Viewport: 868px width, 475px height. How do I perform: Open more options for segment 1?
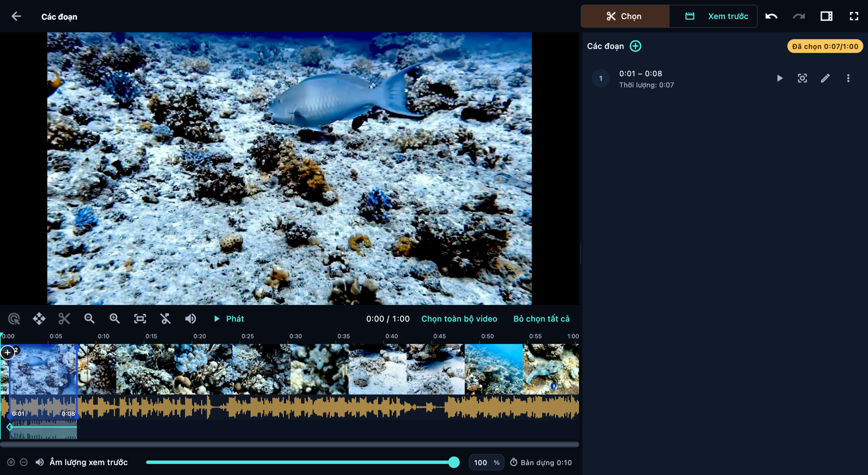click(x=848, y=78)
